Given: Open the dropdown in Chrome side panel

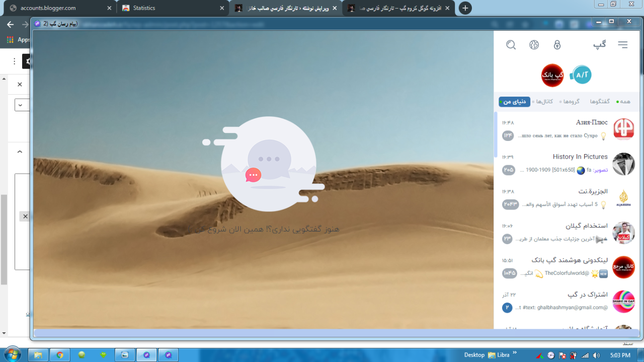Looking at the screenshot, I should coord(22,105).
